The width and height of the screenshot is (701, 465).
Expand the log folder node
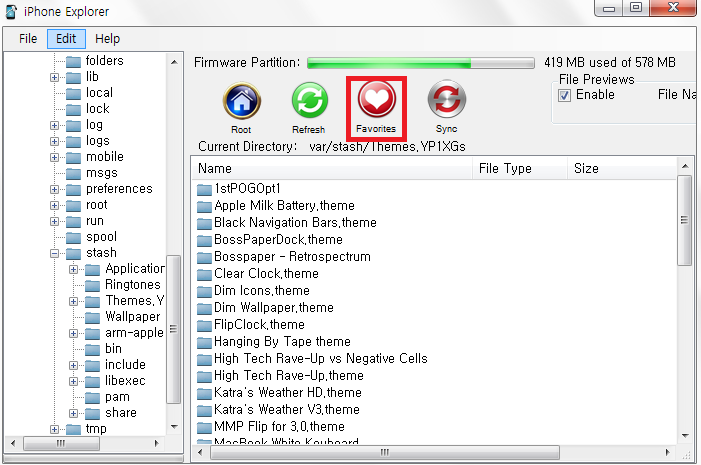(54, 126)
